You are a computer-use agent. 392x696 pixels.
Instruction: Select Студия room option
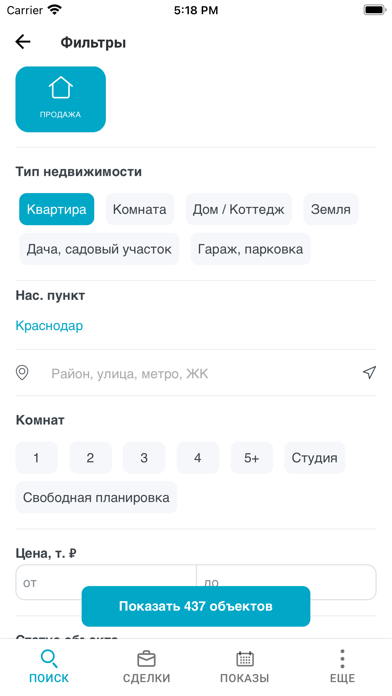[314, 458]
